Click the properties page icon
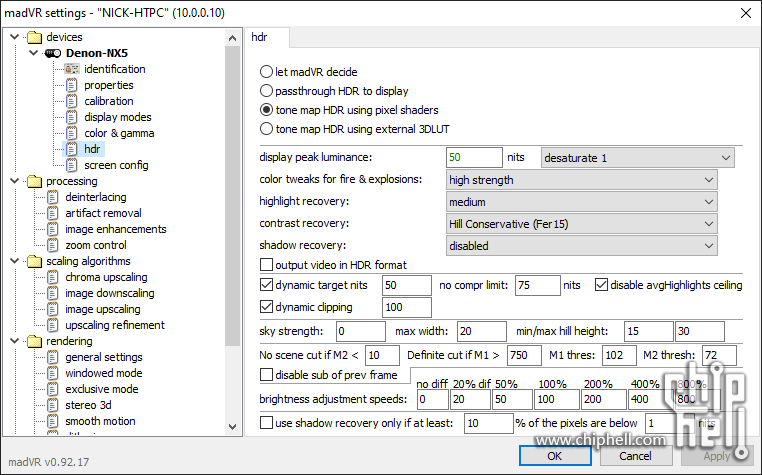 (71, 85)
